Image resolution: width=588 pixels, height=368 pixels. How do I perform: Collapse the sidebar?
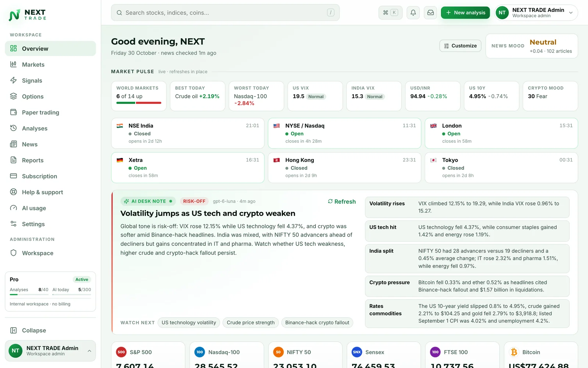click(50, 330)
